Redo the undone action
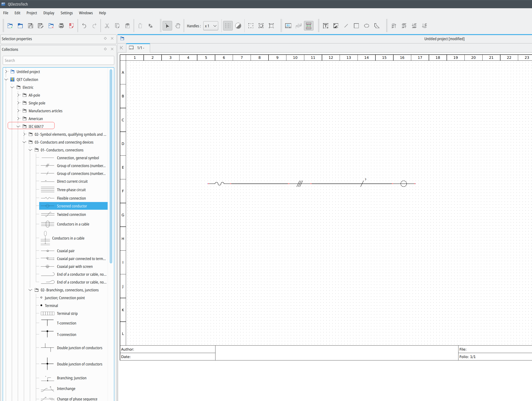The image size is (532, 401). pyautogui.click(x=94, y=26)
